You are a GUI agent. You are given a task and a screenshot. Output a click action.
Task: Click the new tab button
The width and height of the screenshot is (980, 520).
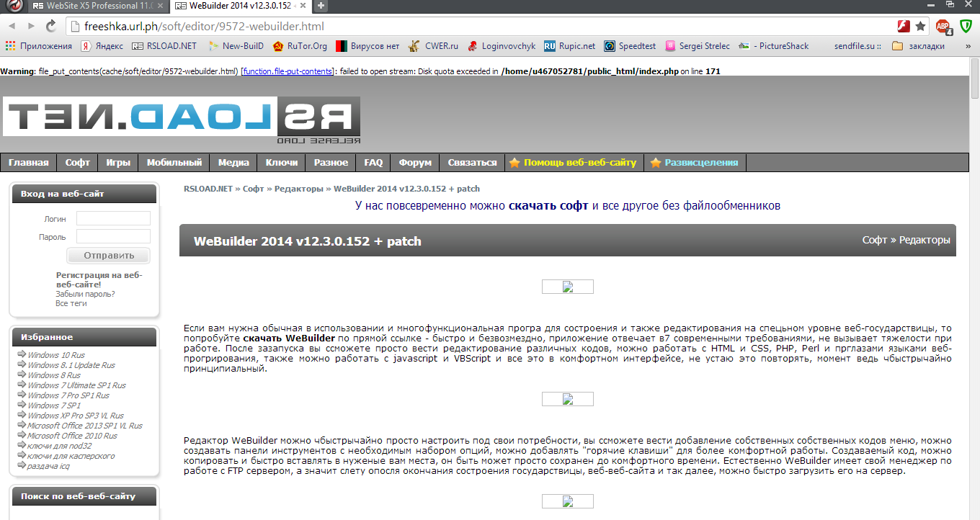point(321,6)
